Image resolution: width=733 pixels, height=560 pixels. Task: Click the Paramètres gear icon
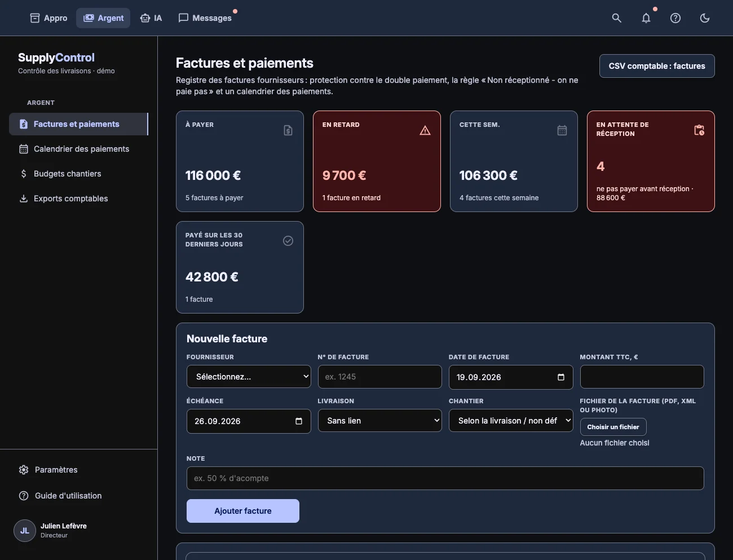(x=24, y=470)
